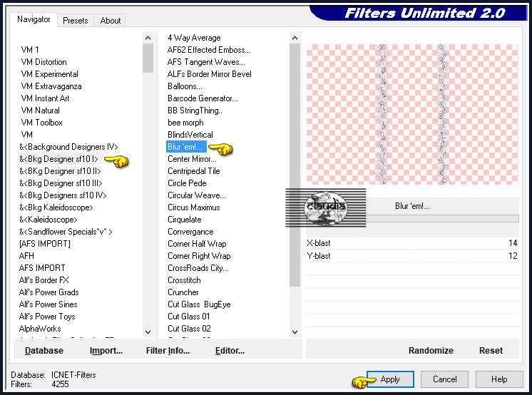Choose filter ALFs Border Mirror Bevel
532x395 pixels.
[x=210, y=74]
